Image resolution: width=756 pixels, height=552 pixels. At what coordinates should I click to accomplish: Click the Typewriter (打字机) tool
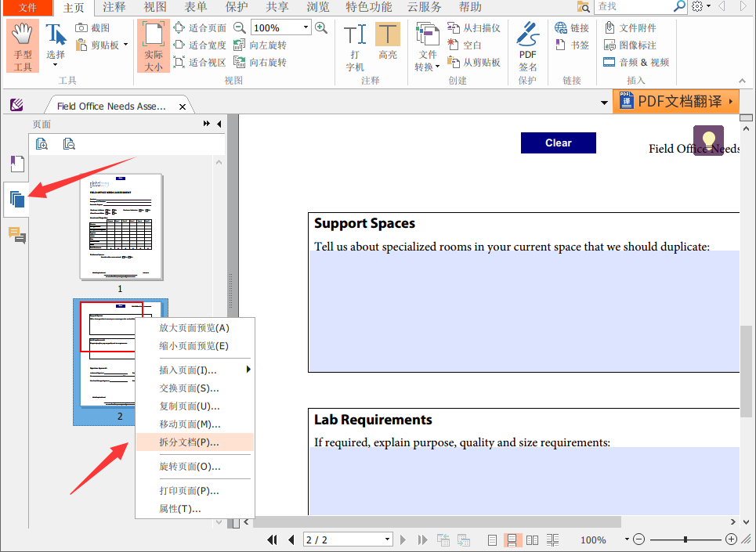point(355,46)
